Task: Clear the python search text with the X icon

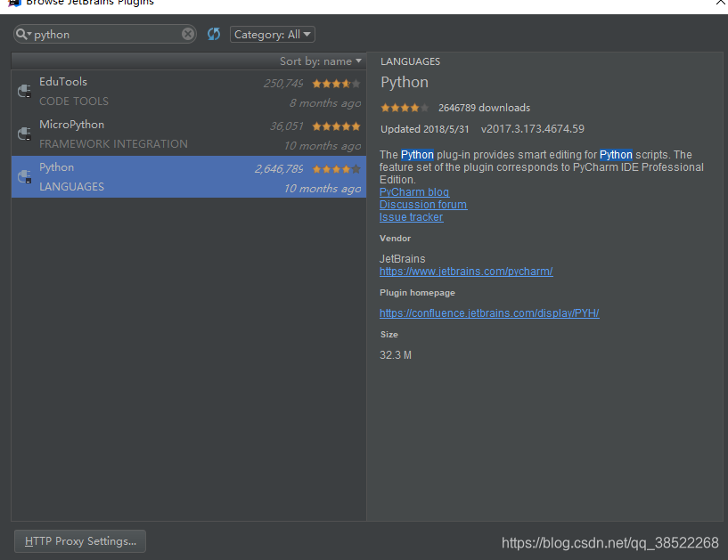Action: 188,34
